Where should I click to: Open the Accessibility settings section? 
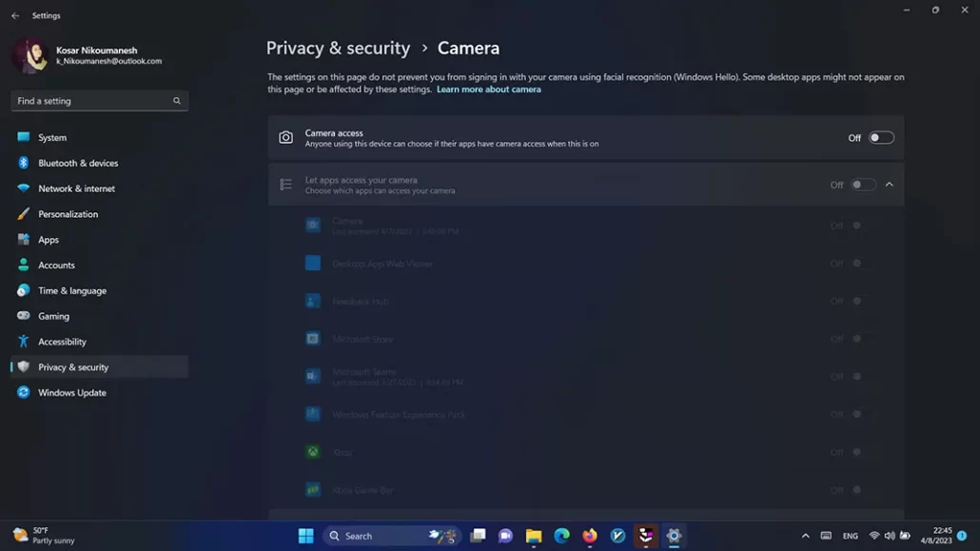pyautogui.click(x=62, y=342)
